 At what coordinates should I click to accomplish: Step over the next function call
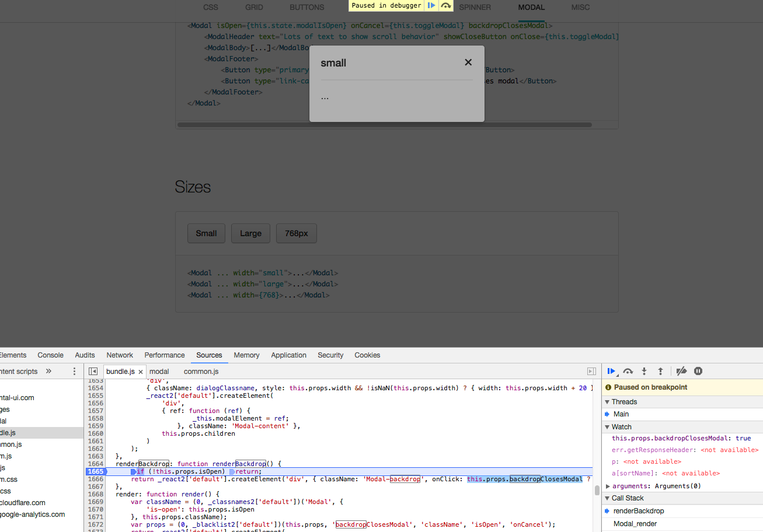pos(628,371)
